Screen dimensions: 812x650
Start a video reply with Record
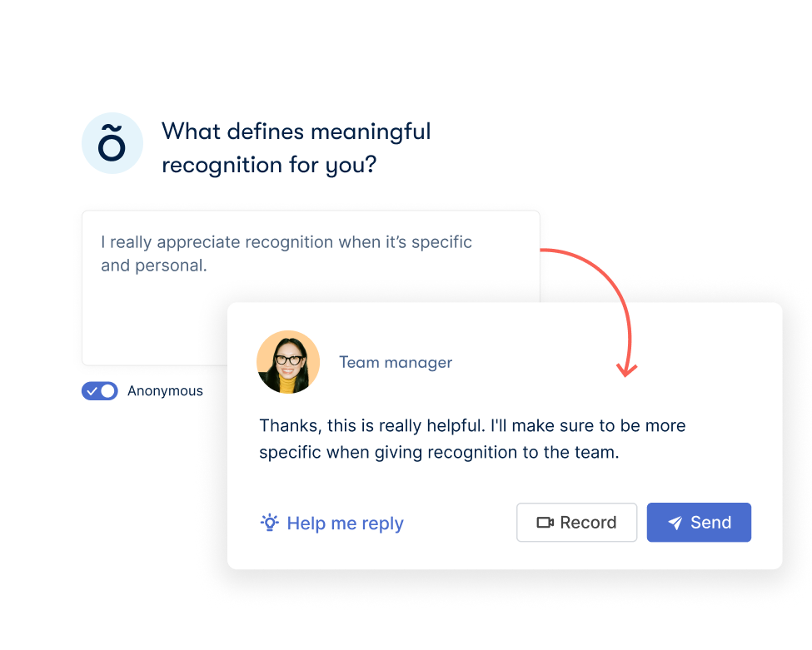pos(576,522)
